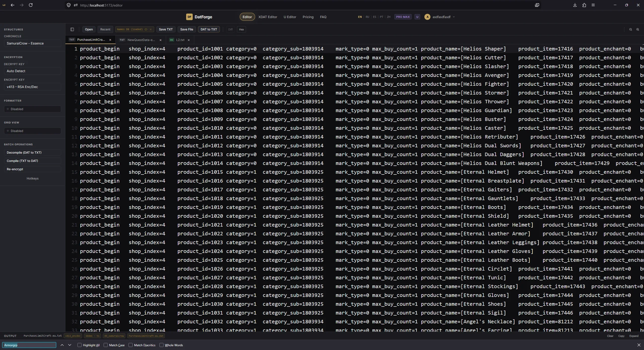Viewport: 644px width, 350px height.
Task: Close the NewQuestData-e... tab
Action: point(160,40)
